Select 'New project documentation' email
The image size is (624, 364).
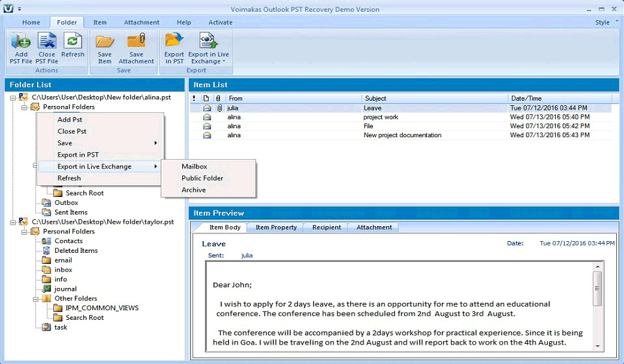tap(400, 135)
